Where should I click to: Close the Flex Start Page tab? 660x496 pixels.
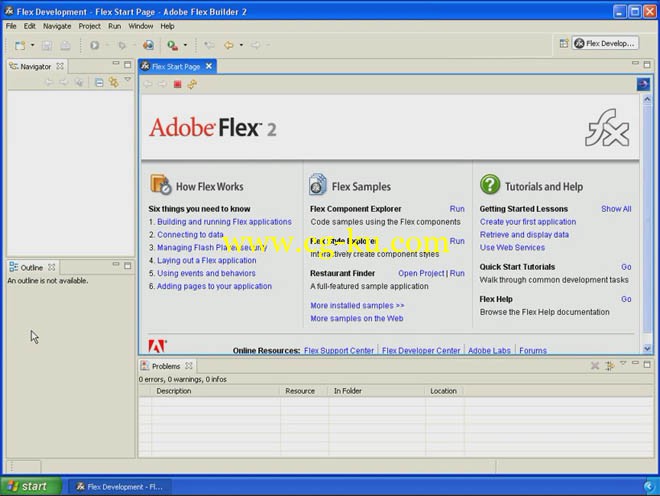209,66
